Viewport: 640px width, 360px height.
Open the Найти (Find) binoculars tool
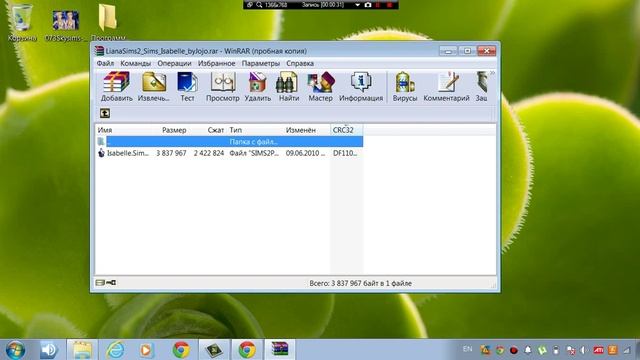click(289, 86)
